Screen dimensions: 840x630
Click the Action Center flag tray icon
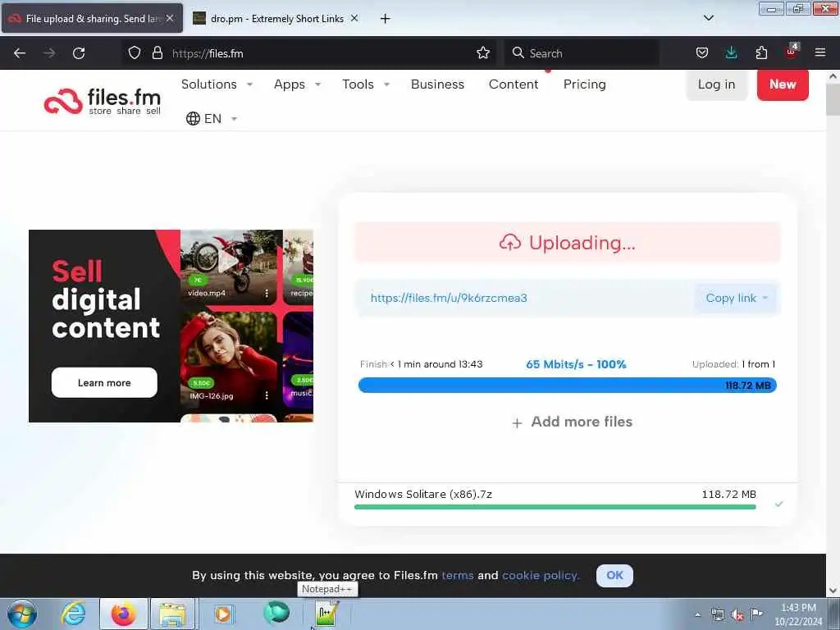tap(756, 614)
